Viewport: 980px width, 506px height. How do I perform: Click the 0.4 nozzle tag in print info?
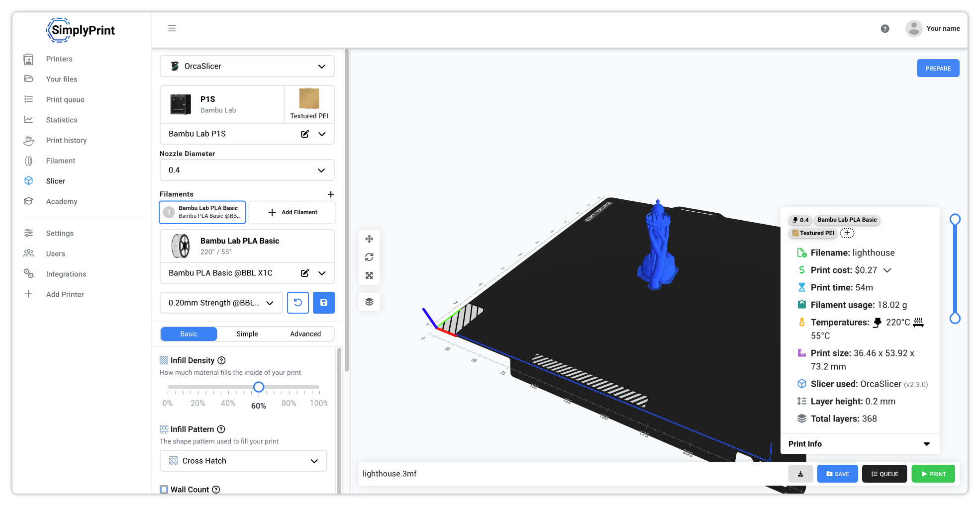pos(800,220)
